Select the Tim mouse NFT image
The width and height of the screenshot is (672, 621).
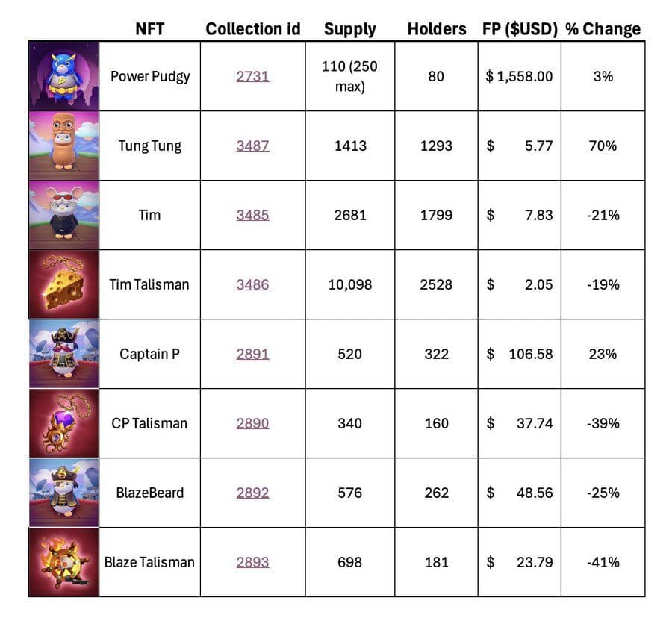coord(63,215)
